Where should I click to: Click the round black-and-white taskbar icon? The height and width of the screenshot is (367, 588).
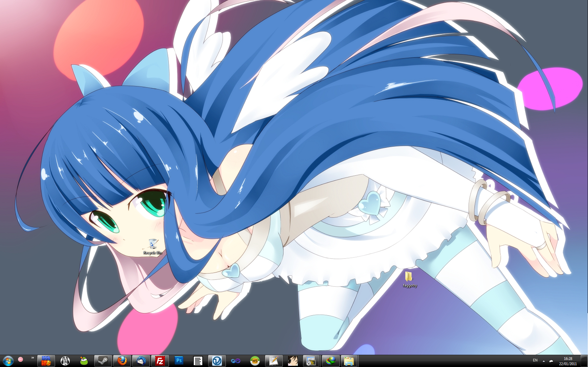[x=65, y=361]
